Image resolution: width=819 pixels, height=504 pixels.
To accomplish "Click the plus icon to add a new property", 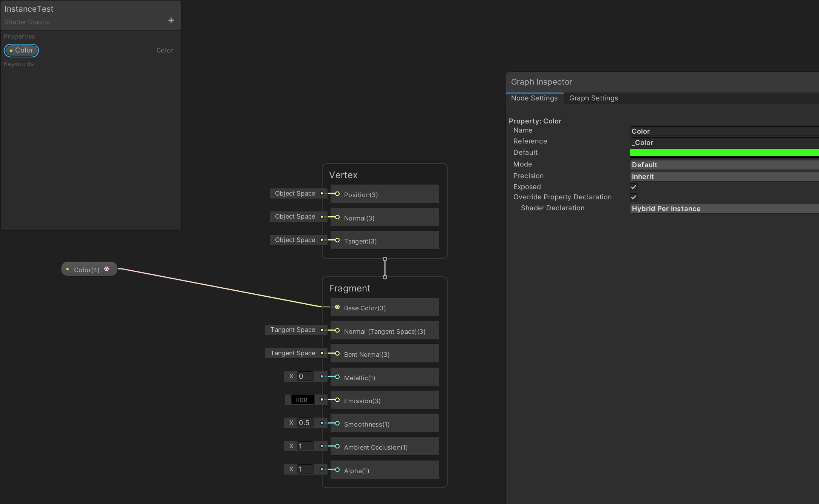I will 171,20.
